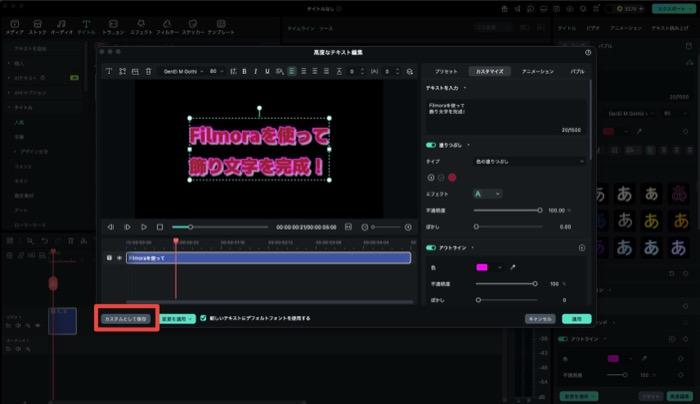The image size is (700, 404).
Task: Click the preview progress bar handle
Action: (x=190, y=227)
